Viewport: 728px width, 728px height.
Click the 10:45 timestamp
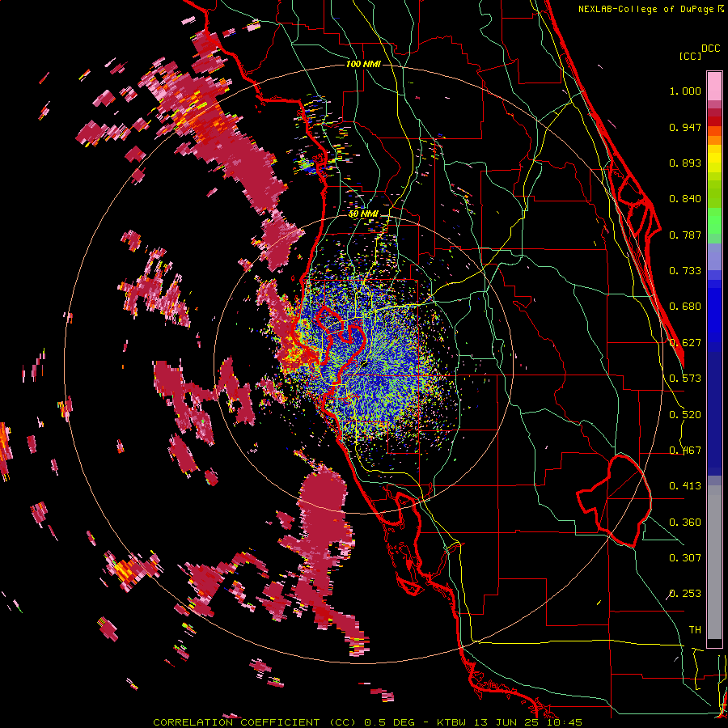pos(565,722)
